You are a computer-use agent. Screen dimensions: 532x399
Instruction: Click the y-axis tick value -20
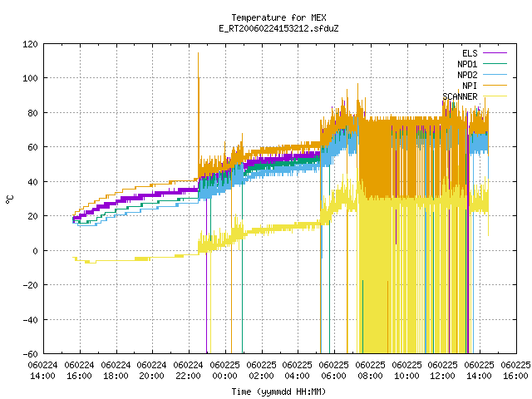[30, 285]
